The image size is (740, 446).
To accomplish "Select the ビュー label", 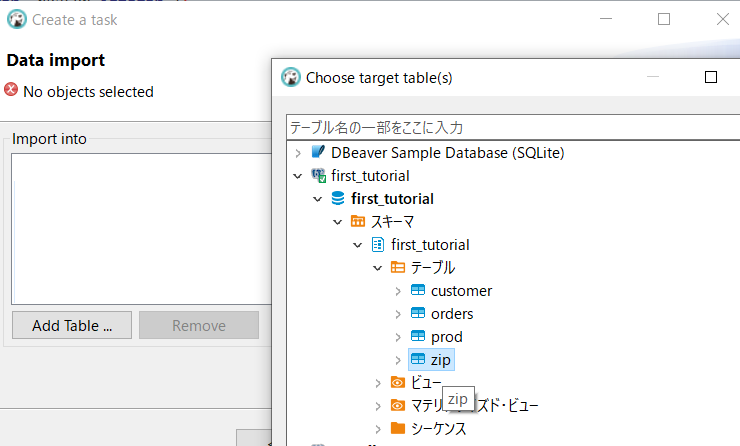I will tap(426, 382).
